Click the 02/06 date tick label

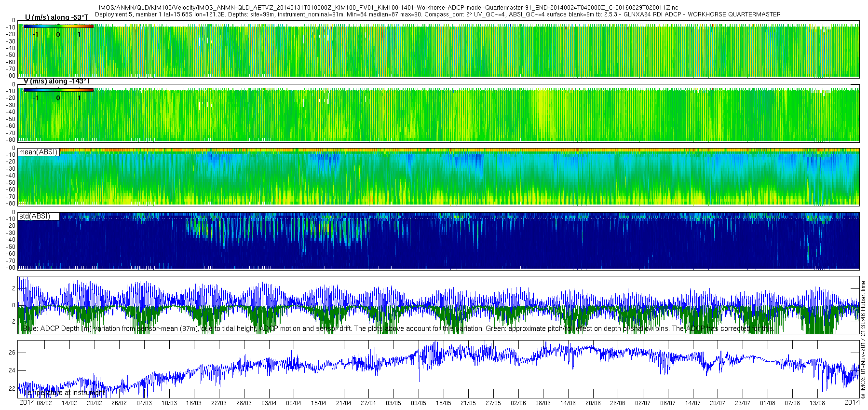[518, 403]
